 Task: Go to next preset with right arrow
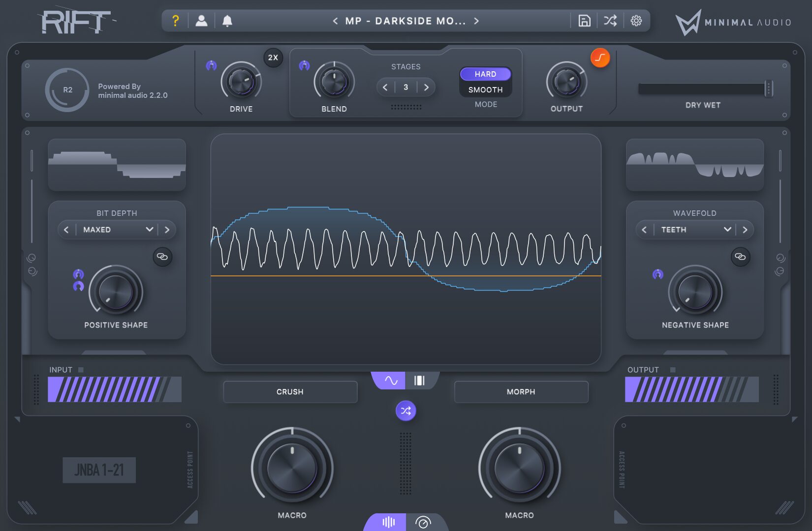point(476,21)
